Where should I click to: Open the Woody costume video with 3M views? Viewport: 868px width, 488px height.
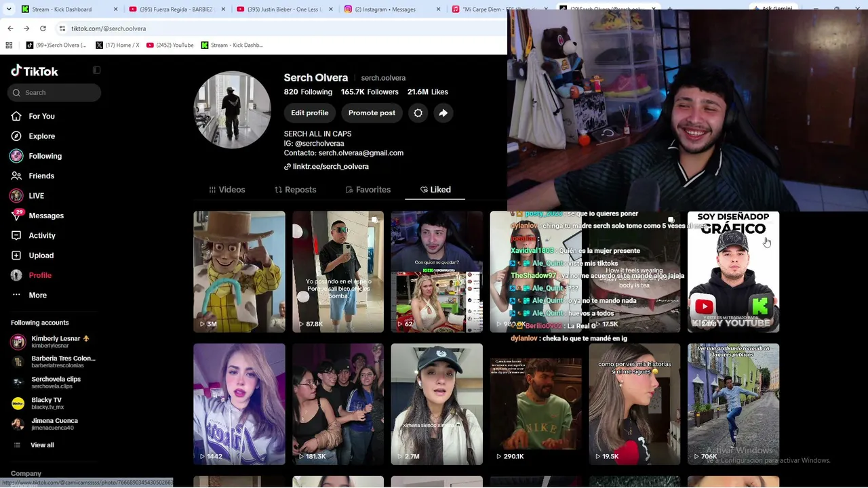point(239,272)
